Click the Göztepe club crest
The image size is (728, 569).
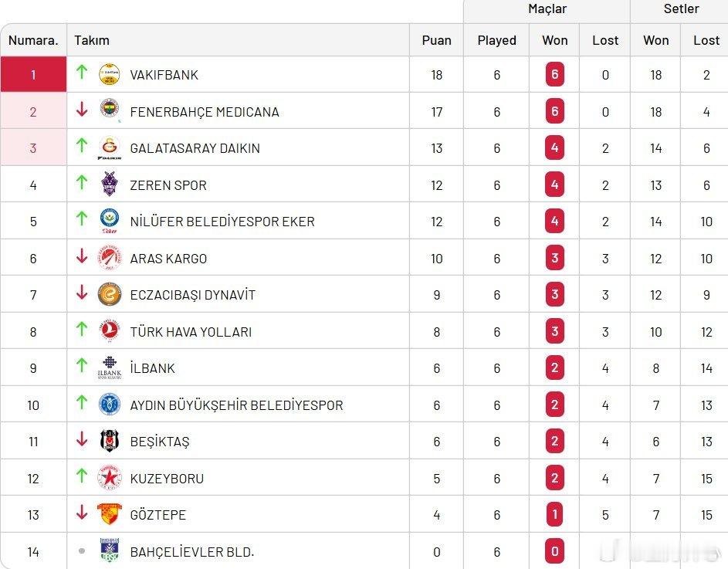[x=110, y=514]
